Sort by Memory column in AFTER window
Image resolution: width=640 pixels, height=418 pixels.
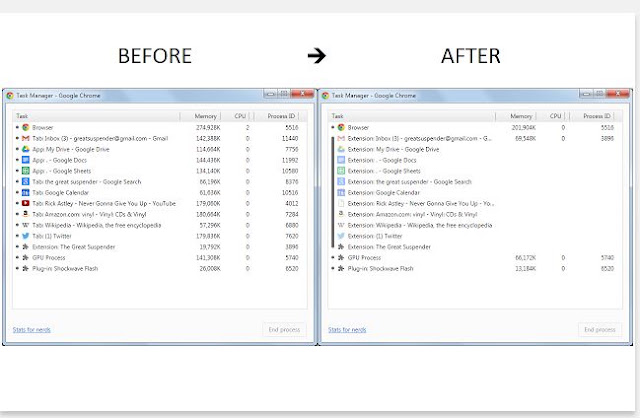click(516, 116)
